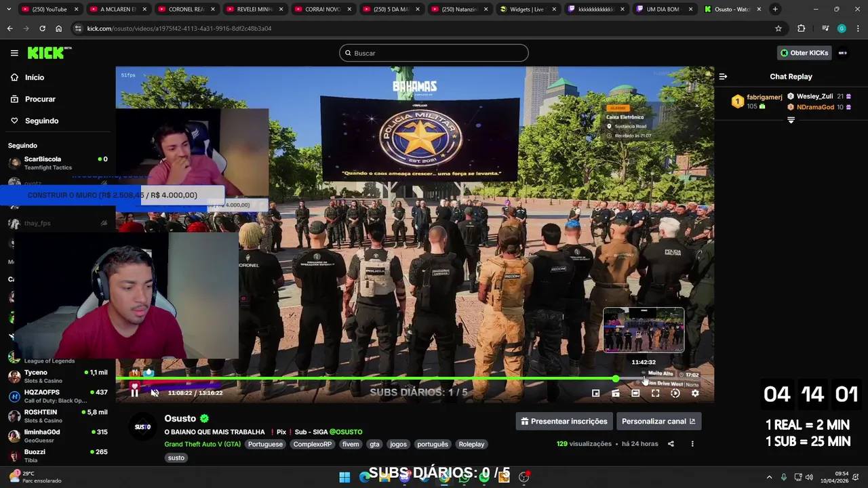Go back to previous page
Image resolution: width=868 pixels, height=488 pixels.
coord(9,28)
